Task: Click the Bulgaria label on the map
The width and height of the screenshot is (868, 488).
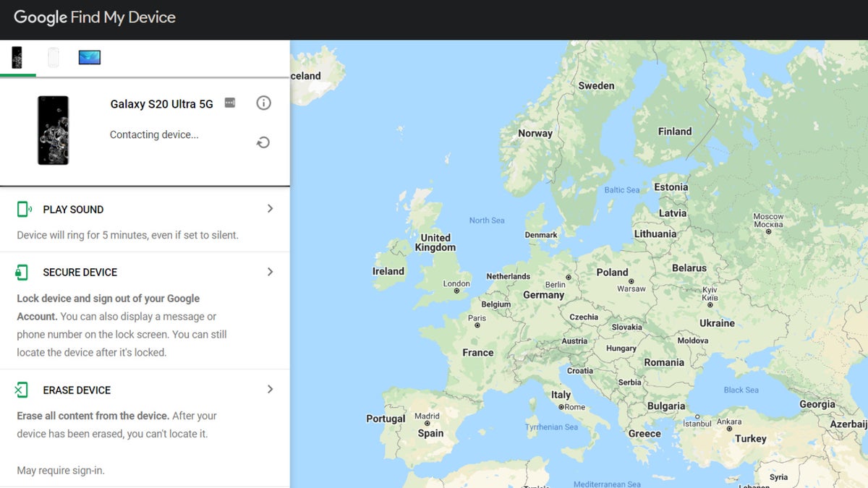Action: tap(666, 406)
